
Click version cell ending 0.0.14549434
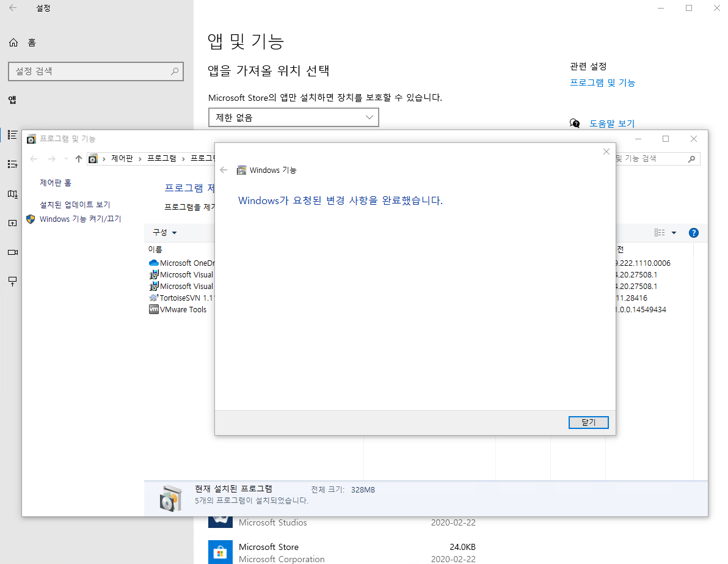[x=641, y=309]
